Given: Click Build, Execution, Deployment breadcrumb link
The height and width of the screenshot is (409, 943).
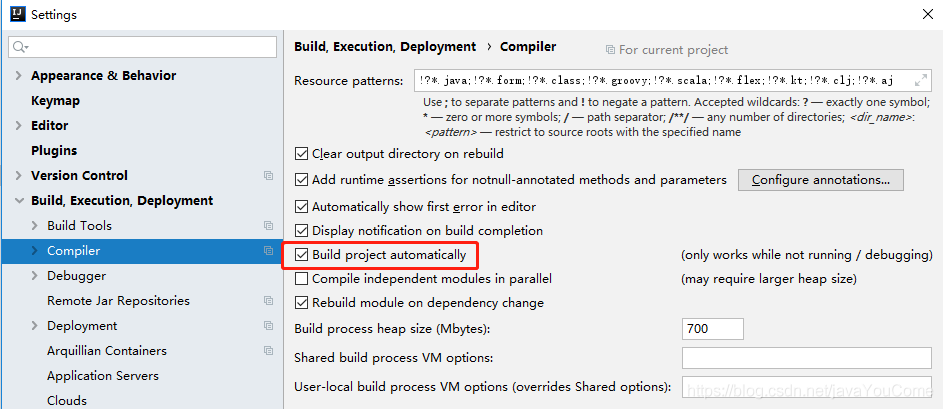Looking at the screenshot, I should (384, 47).
